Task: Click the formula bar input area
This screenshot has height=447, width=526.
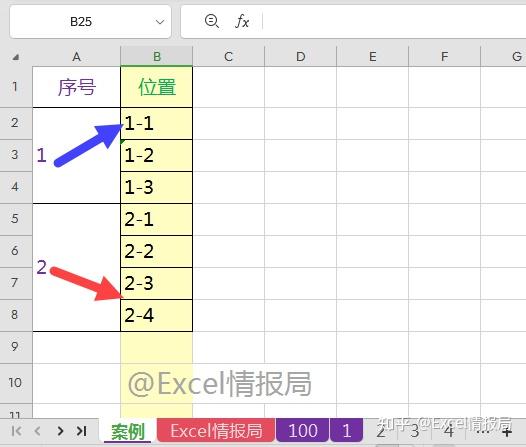Action: pyautogui.click(x=394, y=21)
